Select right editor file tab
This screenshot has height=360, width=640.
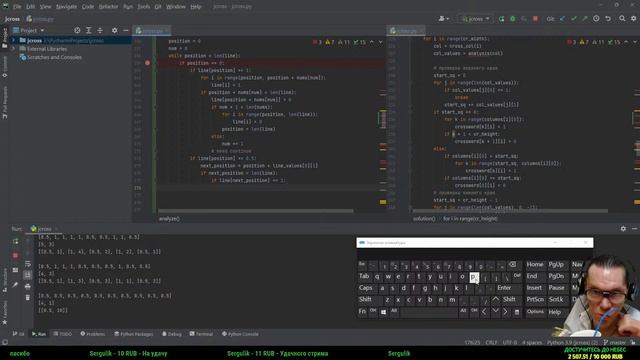point(405,31)
